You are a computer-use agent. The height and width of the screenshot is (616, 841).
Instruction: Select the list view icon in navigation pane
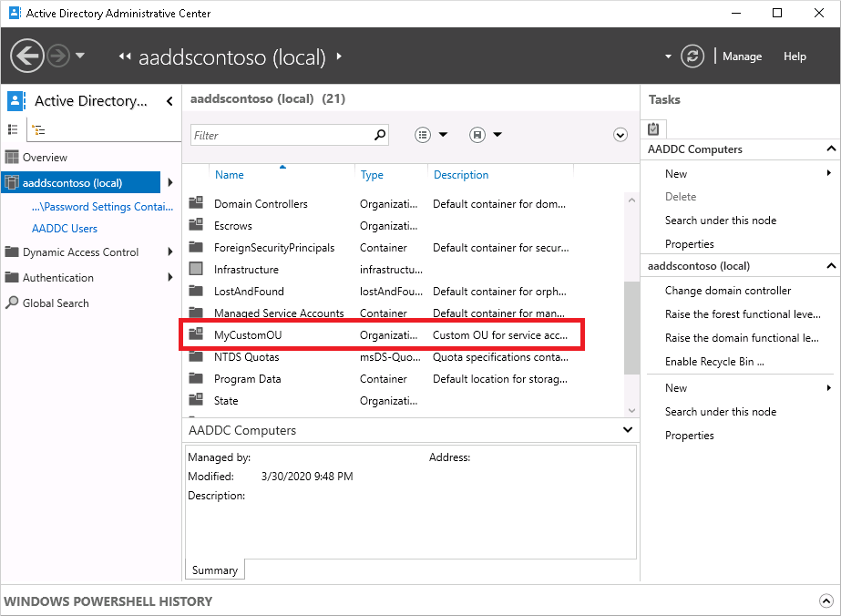point(11,128)
